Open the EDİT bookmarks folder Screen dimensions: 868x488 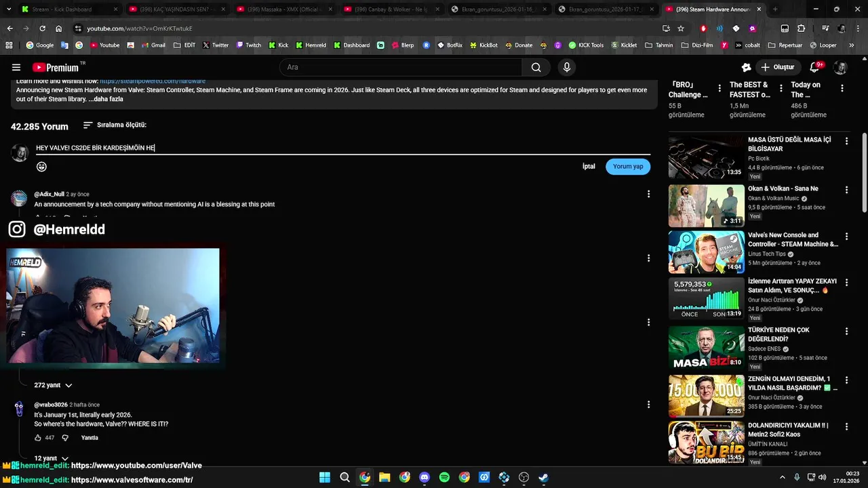184,45
